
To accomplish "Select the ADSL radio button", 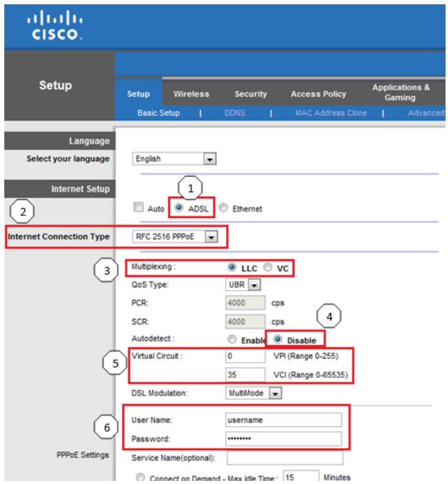I will [x=179, y=207].
